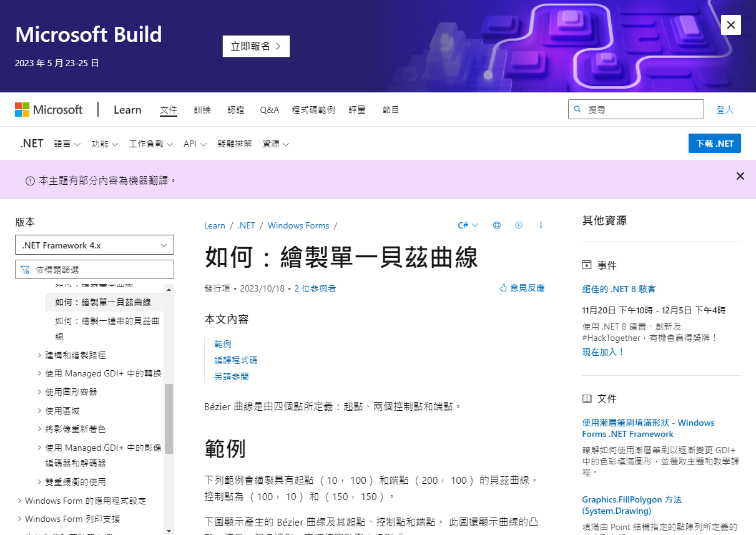
Task: Open the 工作負載 dropdown menu
Action: 151,144
